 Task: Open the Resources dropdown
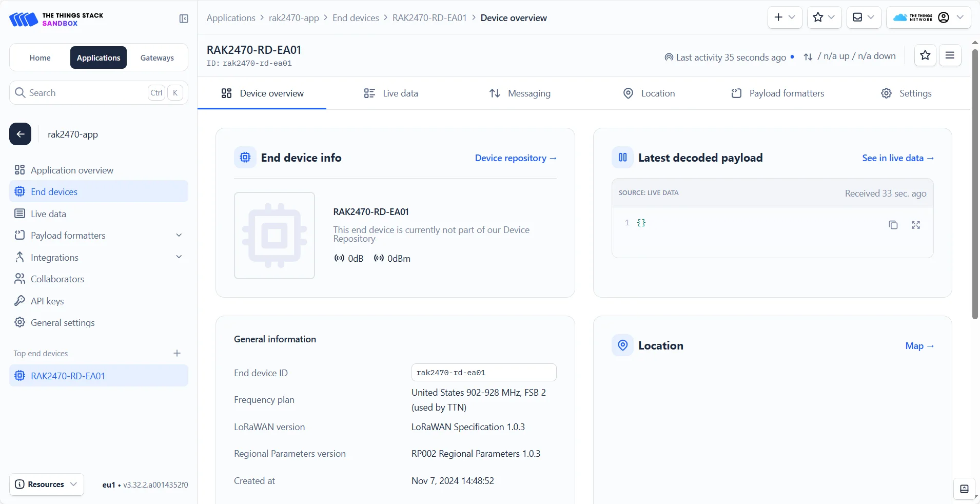(46, 484)
